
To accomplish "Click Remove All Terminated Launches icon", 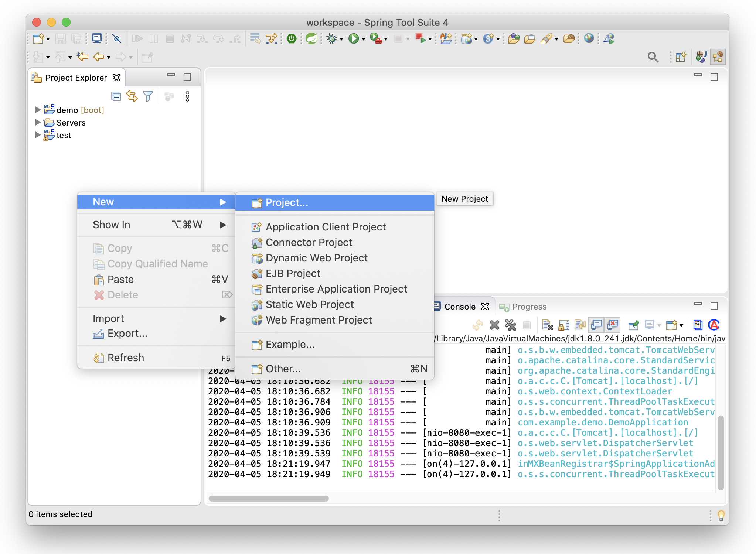I will (x=511, y=325).
